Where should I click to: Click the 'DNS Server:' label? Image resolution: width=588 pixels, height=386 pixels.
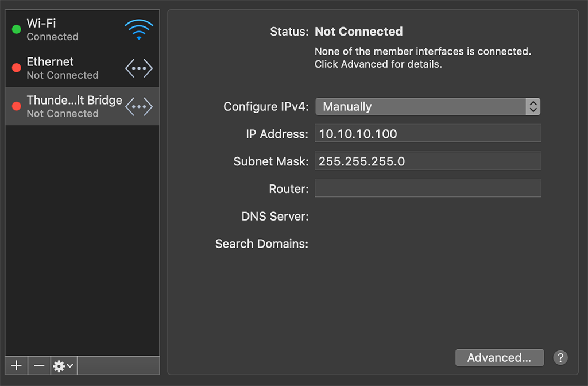275,217
